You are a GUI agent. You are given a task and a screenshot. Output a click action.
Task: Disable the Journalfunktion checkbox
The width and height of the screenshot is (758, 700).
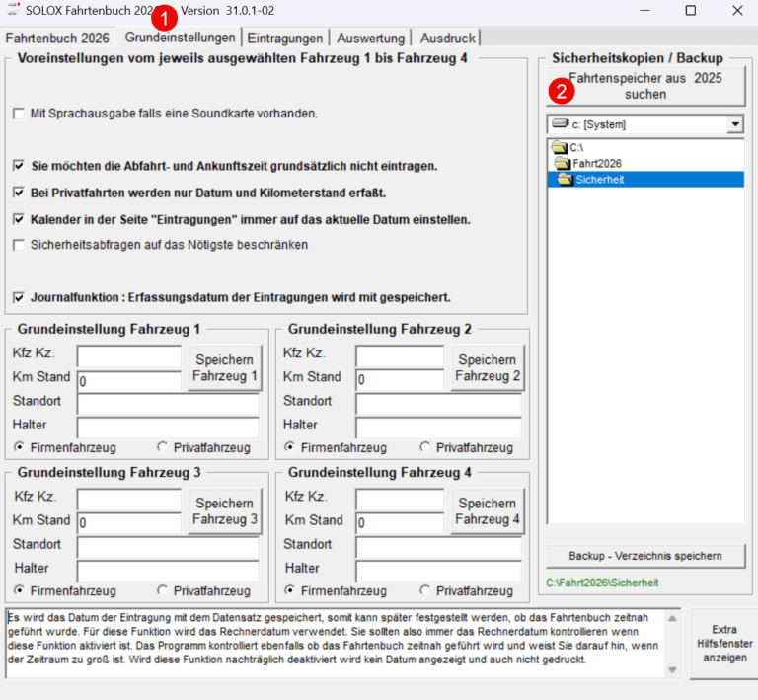[19, 296]
